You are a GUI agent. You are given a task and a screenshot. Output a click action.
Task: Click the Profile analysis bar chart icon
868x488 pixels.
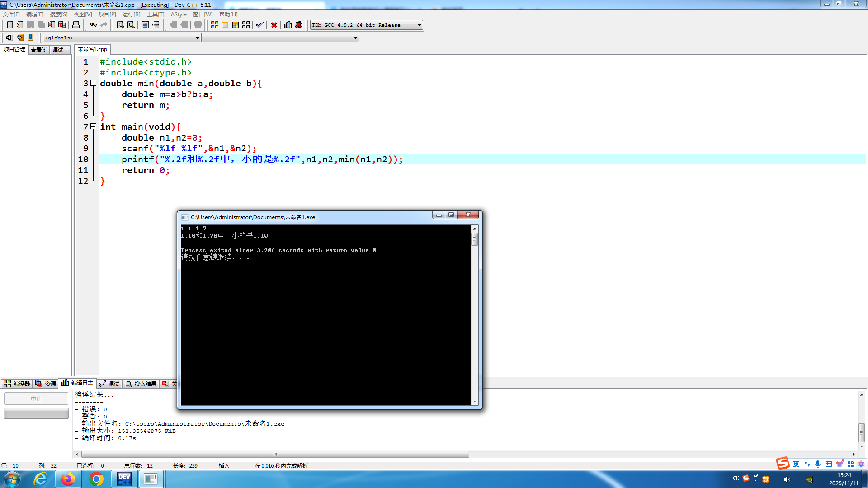pos(288,25)
